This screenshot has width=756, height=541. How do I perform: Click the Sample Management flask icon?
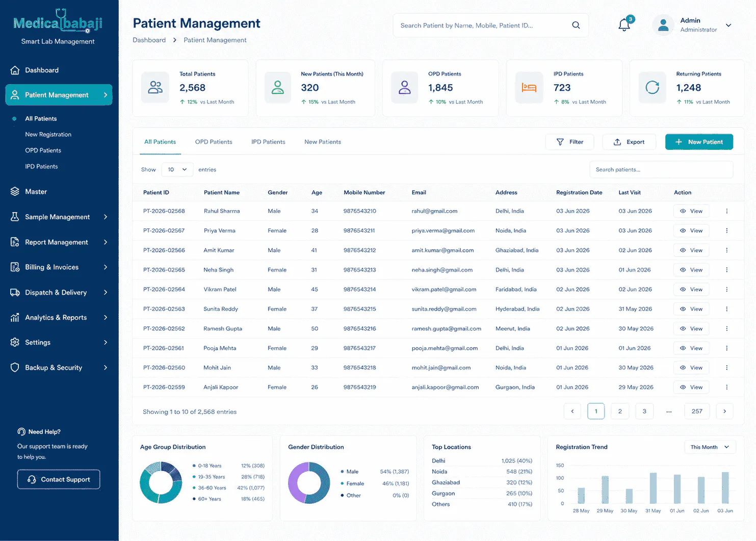point(15,217)
